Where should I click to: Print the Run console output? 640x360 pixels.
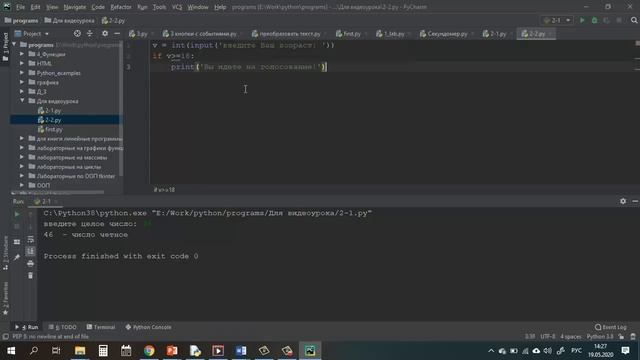30,264
